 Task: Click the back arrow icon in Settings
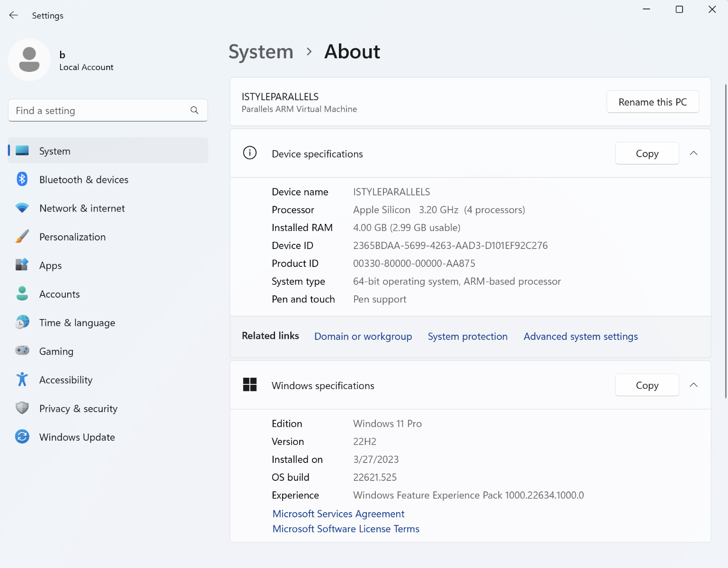[14, 15]
